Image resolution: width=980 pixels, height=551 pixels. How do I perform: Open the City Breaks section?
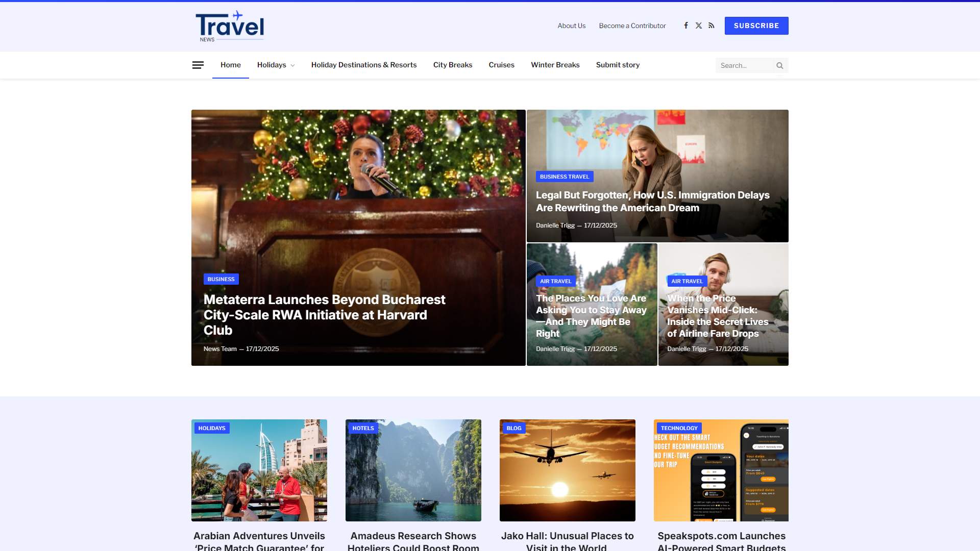tap(452, 65)
